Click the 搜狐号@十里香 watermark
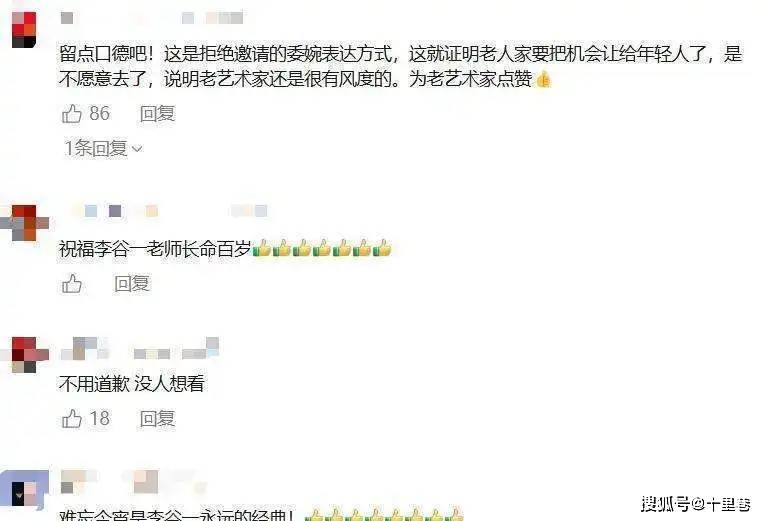765x521 pixels. [696, 504]
